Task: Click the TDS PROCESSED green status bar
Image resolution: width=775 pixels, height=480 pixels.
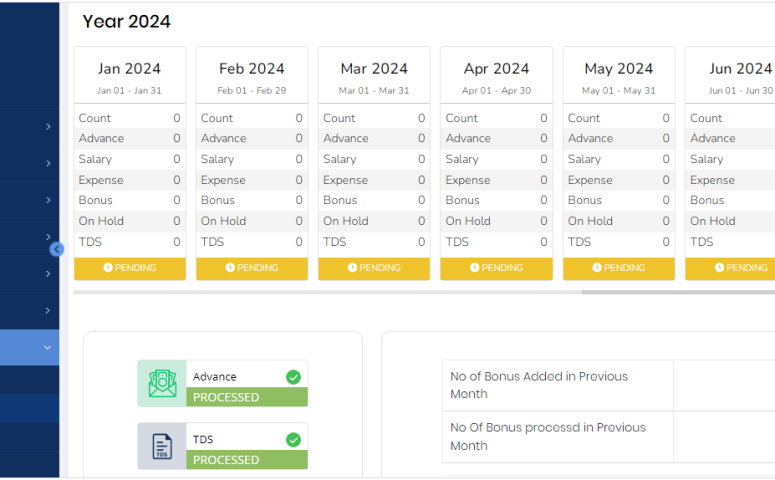Action: click(x=247, y=460)
